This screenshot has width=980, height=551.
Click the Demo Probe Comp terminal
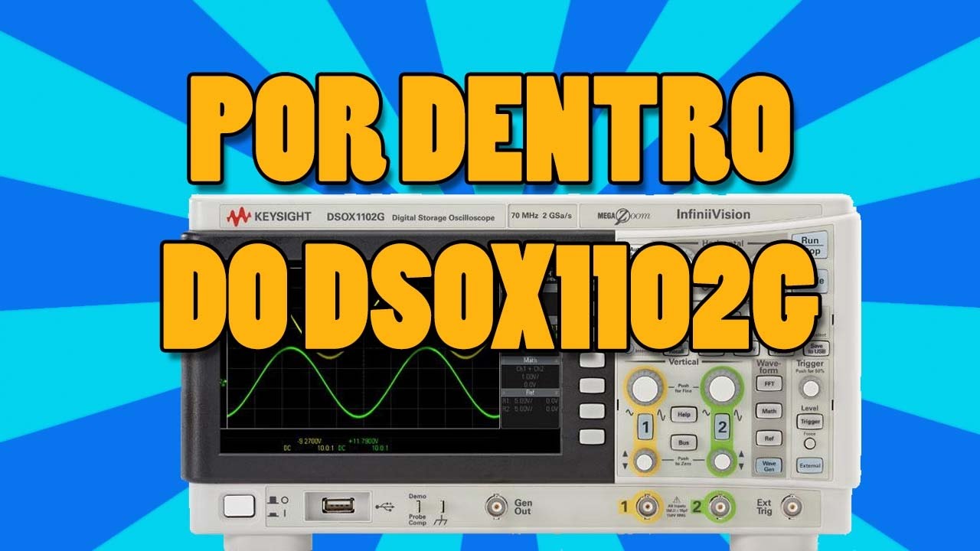(x=417, y=507)
